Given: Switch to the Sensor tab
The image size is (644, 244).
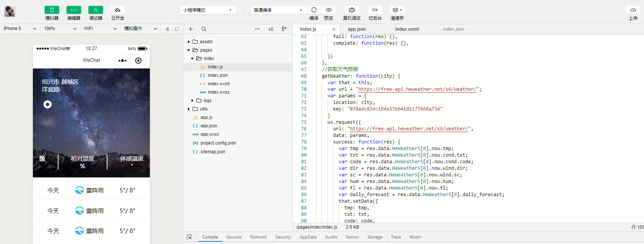Looking at the screenshot, I should 352,237.
